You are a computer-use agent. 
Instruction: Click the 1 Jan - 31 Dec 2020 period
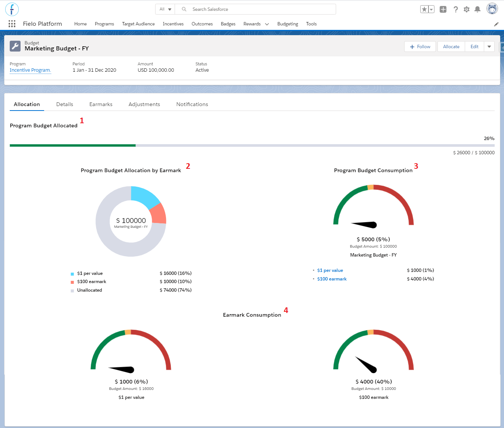tap(94, 70)
